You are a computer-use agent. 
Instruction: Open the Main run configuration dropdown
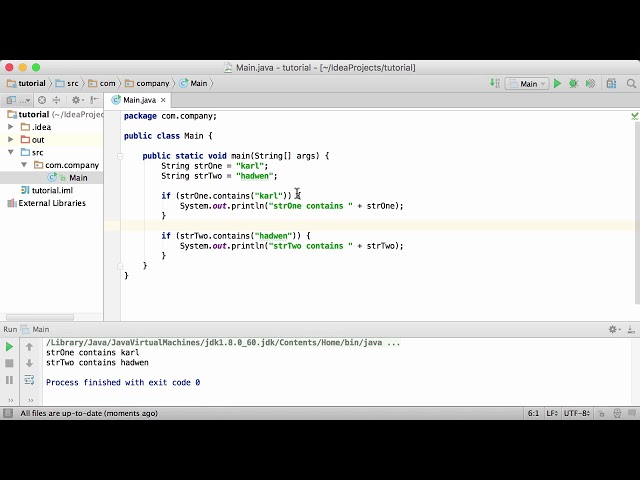point(527,84)
